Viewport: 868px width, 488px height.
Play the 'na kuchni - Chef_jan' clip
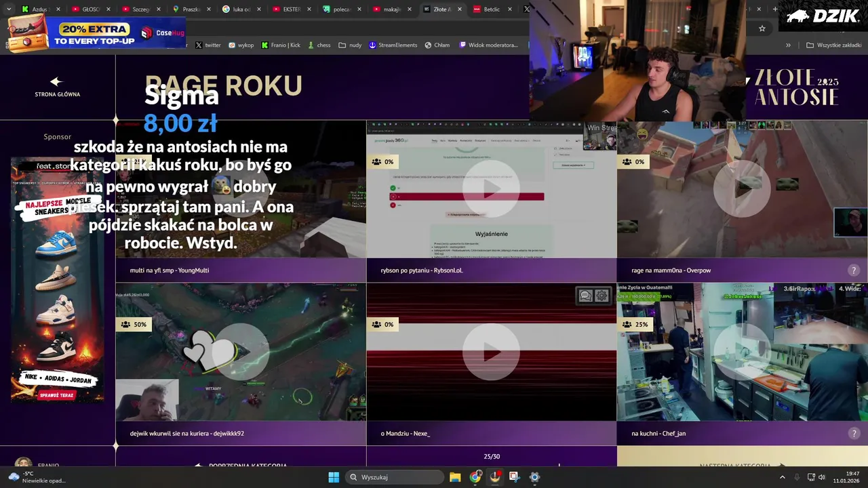click(x=742, y=352)
